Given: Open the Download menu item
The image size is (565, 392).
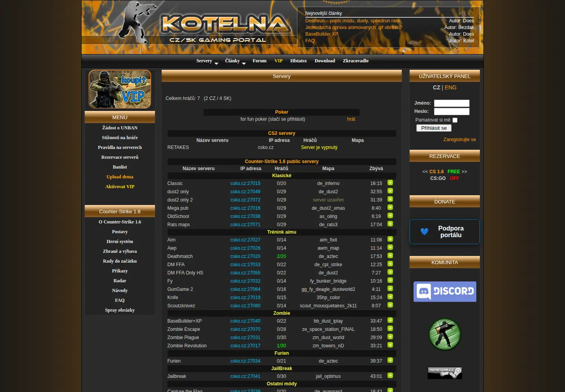Looking at the screenshot, I should coord(325,61).
